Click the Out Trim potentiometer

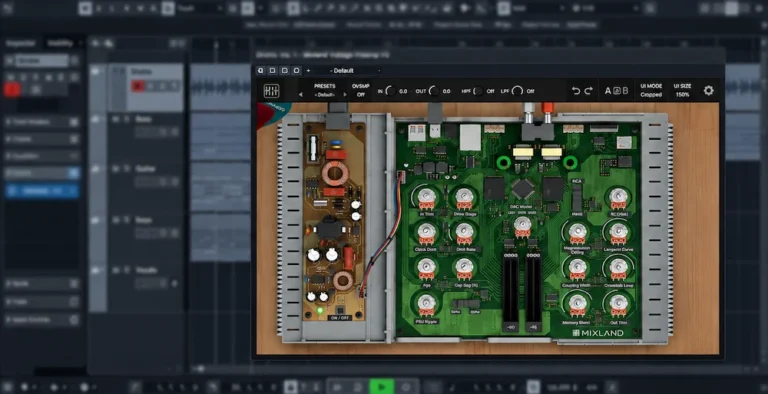click(x=618, y=304)
